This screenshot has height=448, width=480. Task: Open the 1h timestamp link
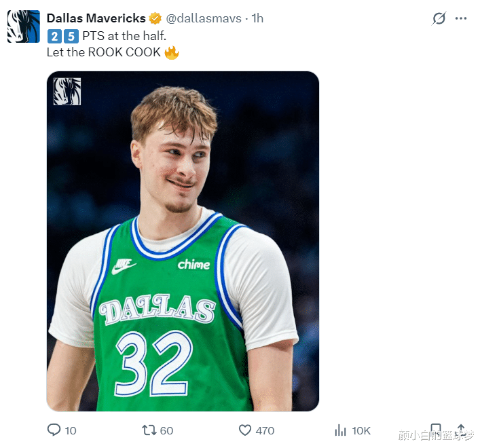[257, 18]
